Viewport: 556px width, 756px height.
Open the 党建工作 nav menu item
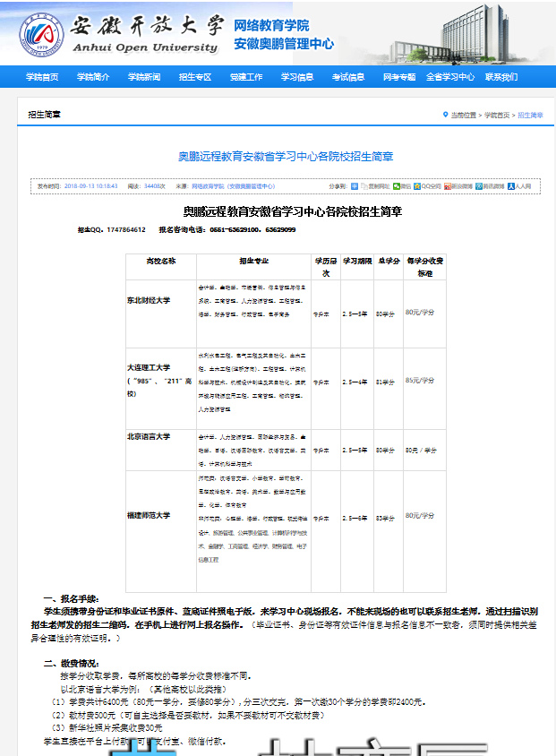246,77
